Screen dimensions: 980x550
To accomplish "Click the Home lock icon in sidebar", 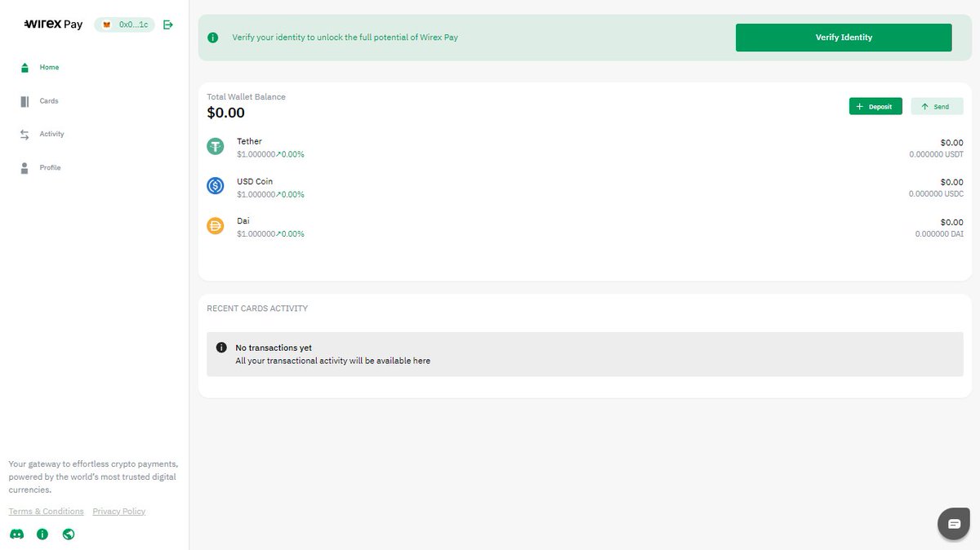I will point(24,68).
